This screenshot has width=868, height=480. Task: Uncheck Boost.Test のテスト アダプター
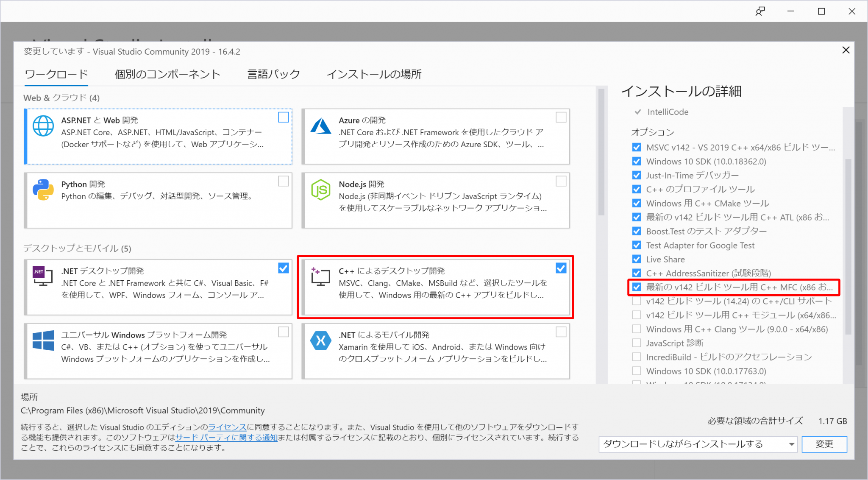pyautogui.click(x=637, y=231)
